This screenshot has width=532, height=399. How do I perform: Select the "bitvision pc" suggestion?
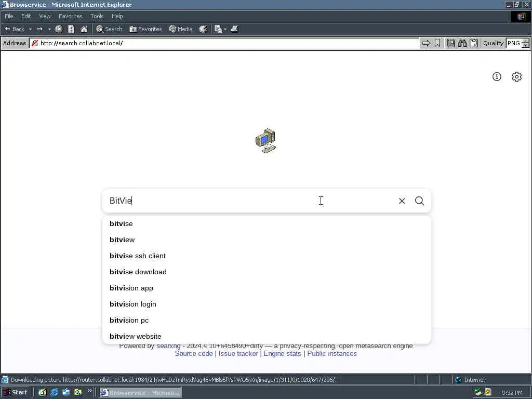pos(267,320)
